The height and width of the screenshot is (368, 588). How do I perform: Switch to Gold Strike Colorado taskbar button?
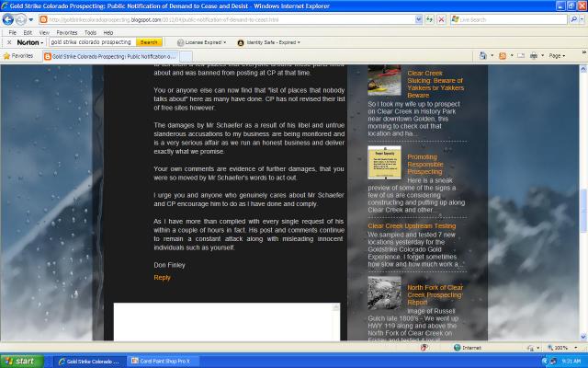coord(89,362)
